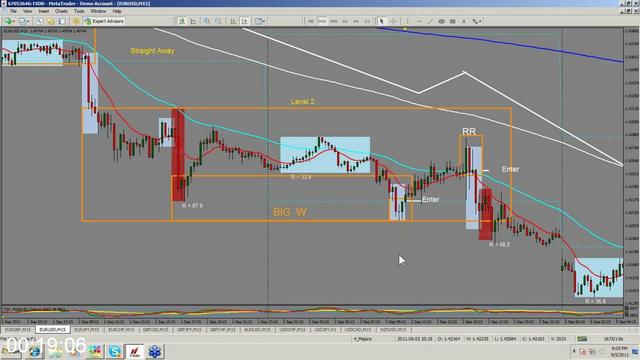Toggle the Expert Advisors button
The width and height of the screenshot is (640, 360).
pos(104,21)
